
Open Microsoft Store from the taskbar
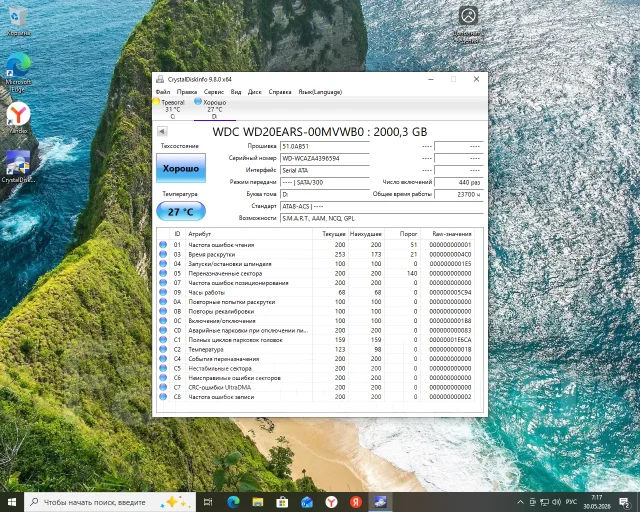pyautogui.click(x=282, y=502)
